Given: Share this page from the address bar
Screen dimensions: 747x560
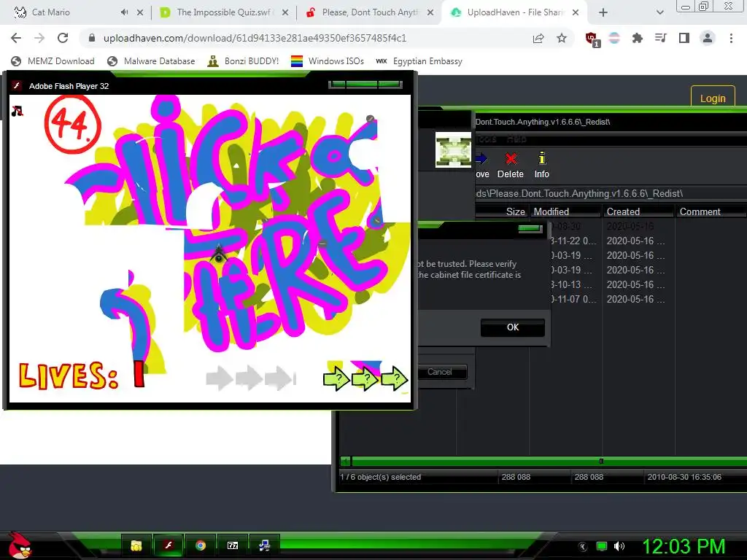Looking at the screenshot, I should [x=538, y=38].
